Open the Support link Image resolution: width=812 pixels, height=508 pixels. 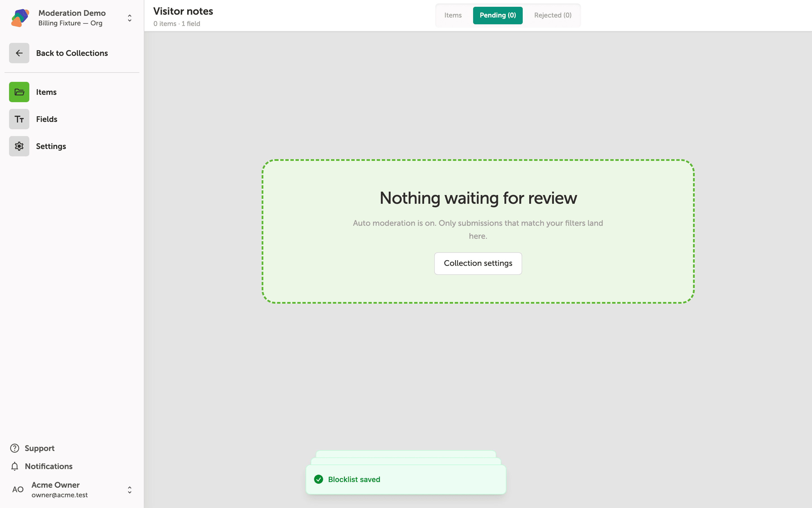pyautogui.click(x=39, y=448)
